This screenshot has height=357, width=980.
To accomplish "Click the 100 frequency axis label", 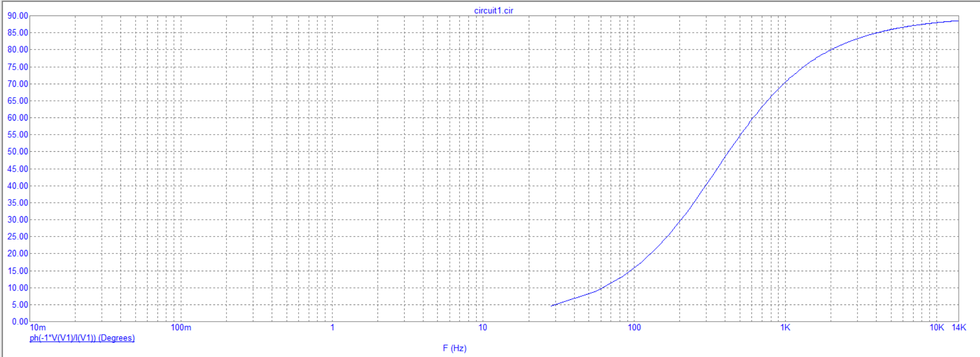I will point(634,327).
